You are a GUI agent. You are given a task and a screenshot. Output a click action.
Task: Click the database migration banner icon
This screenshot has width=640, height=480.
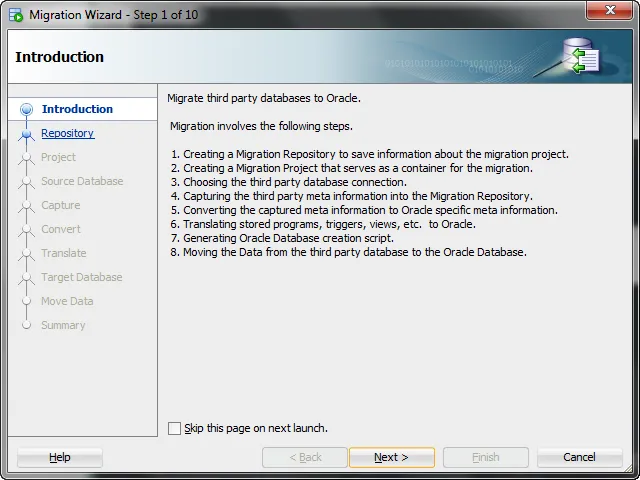[581, 56]
